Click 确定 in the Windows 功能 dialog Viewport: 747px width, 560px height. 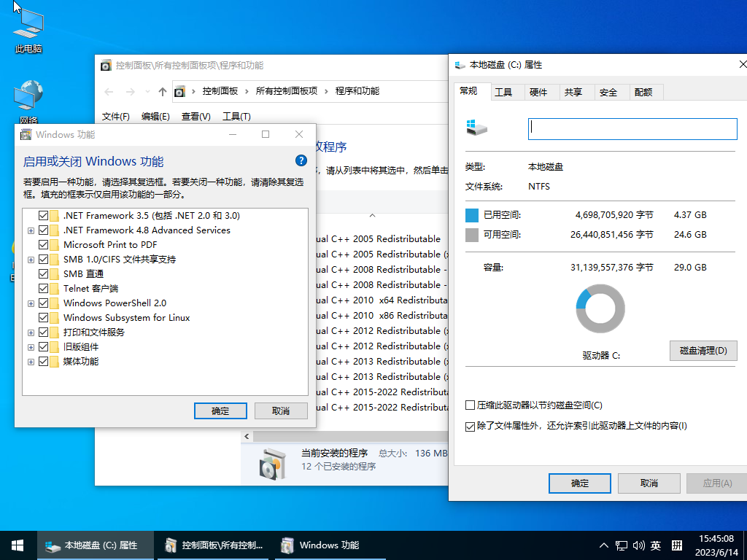tap(220, 411)
